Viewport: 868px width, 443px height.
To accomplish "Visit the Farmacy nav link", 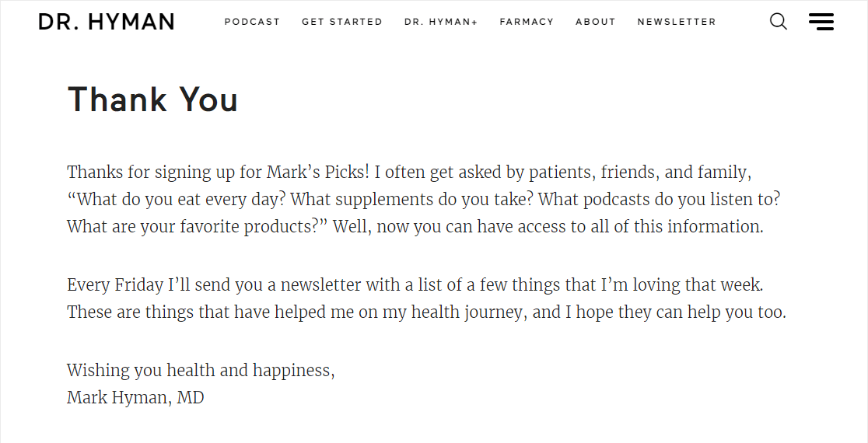I will point(527,22).
